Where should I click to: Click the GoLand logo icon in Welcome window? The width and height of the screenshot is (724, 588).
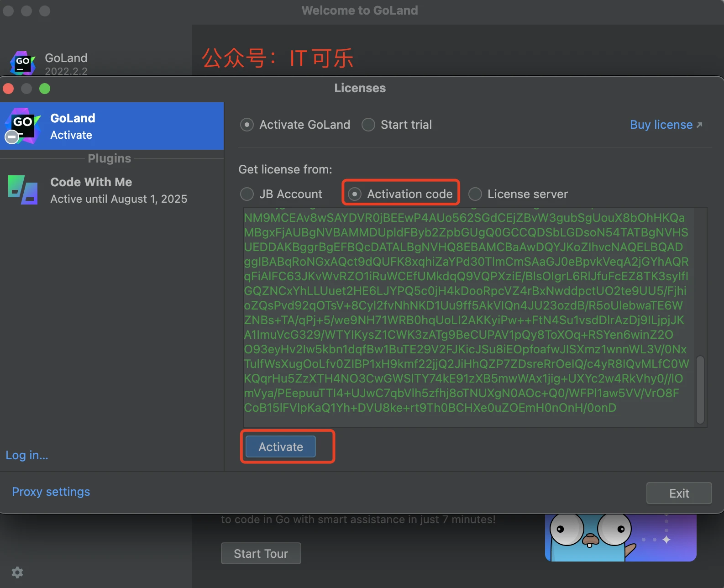pyautogui.click(x=22, y=63)
